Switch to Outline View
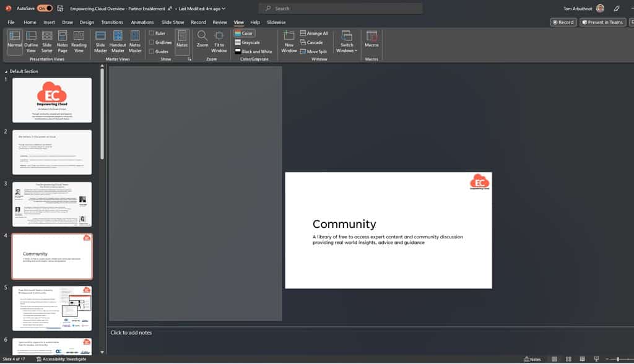634x364 pixels. [31, 42]
